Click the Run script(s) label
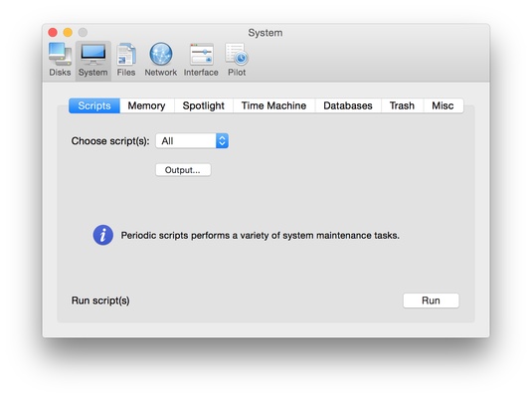This screenshot has height=398, width=532. tap(100, 300)
